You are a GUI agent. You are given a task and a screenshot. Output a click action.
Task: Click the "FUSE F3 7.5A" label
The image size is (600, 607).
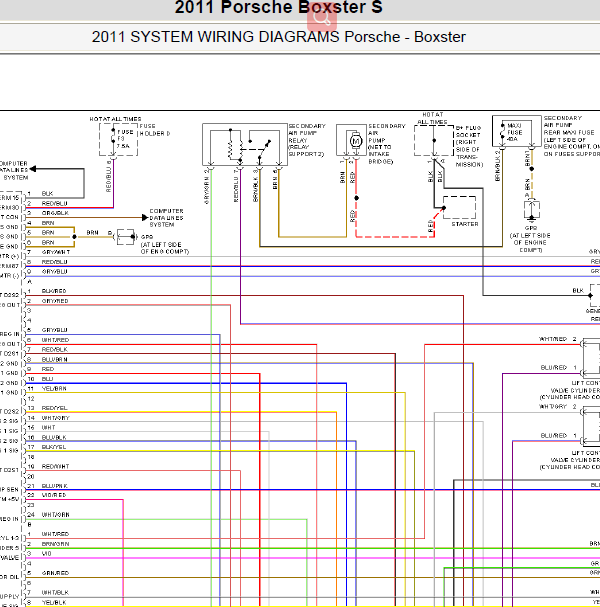[125, 139]
